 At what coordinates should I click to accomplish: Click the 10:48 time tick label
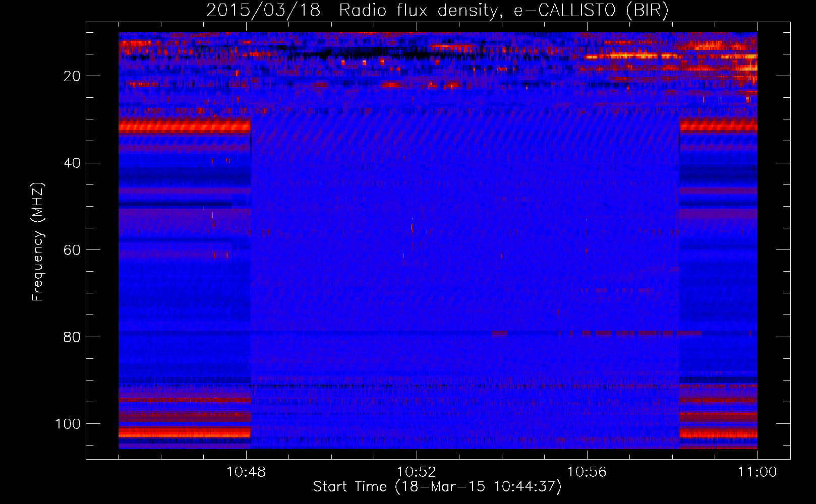coord(246,472)
